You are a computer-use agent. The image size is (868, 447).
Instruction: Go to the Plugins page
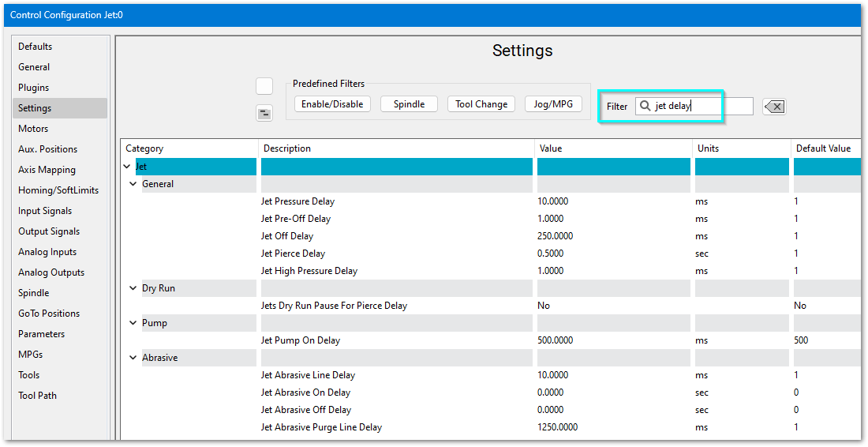[34, 88]
